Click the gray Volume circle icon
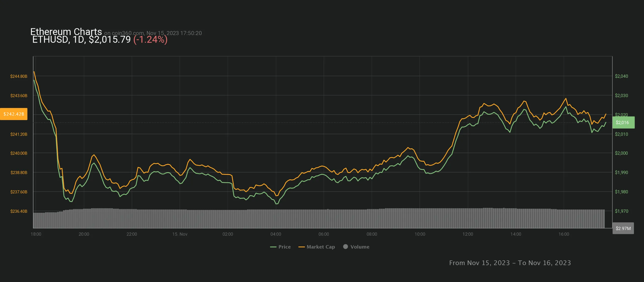 pos(345,247)
